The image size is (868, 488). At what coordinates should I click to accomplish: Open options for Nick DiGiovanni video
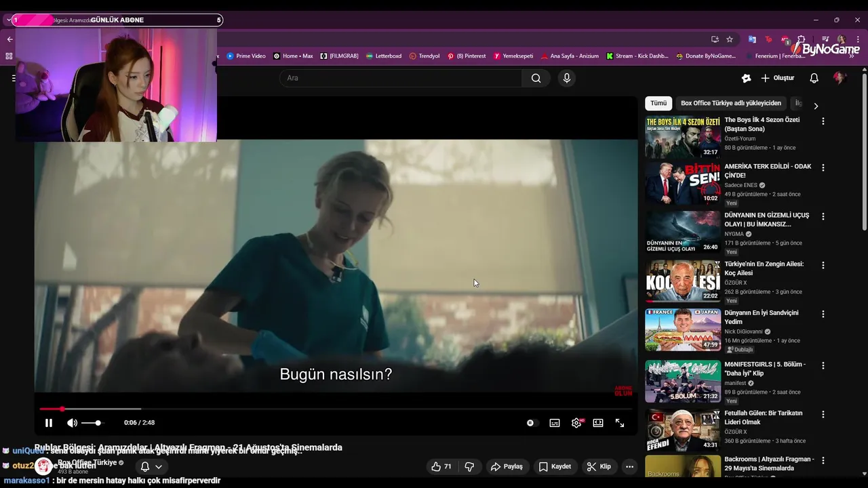[823, 314]
